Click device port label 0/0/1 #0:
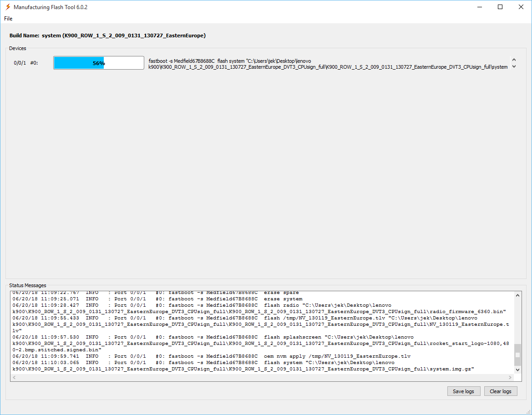This screenshot has width=532, height=415. pyautogui.click(x=26, y=63)
